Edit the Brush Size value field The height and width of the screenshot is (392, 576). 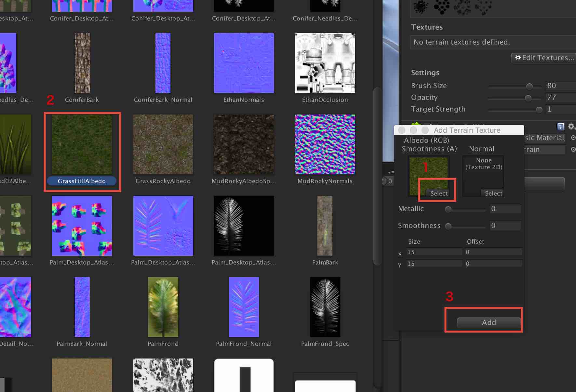pyautogui.click(x=560, y=86)
